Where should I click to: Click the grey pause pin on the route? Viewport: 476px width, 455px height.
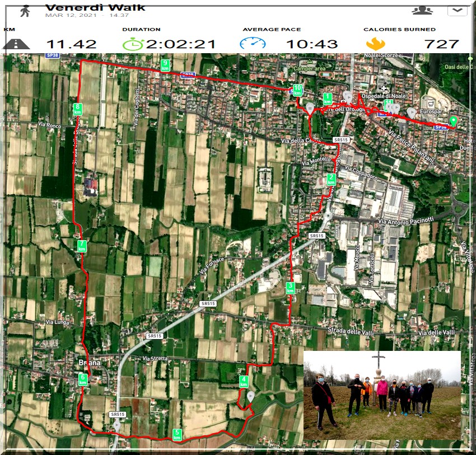point(310,109)
